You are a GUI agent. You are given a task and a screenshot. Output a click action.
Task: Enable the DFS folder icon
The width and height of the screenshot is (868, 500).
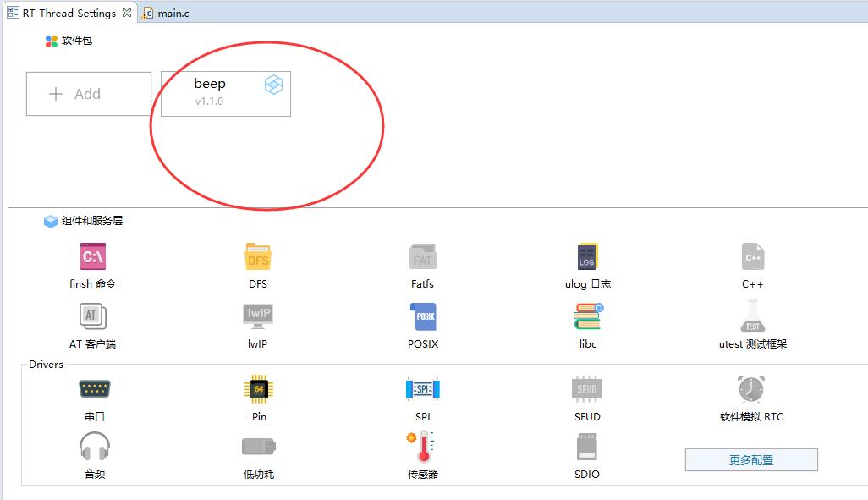[x=258, y=257]
